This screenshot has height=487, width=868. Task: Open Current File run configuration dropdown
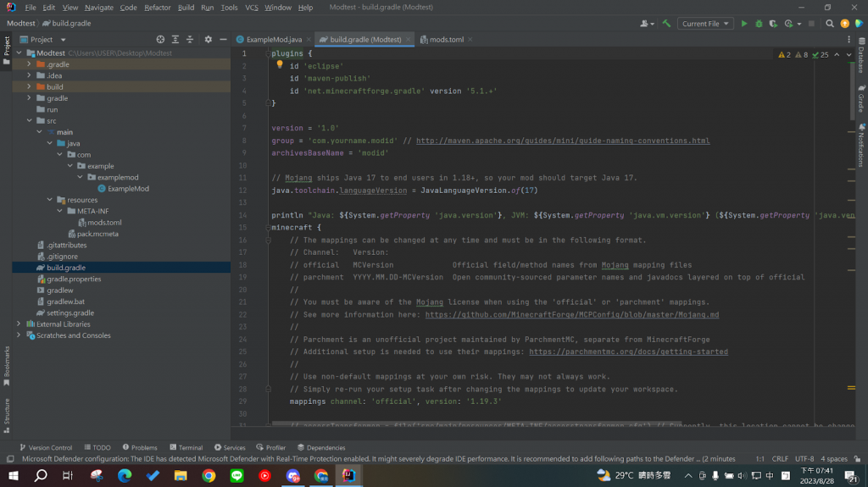click(705, 24)
